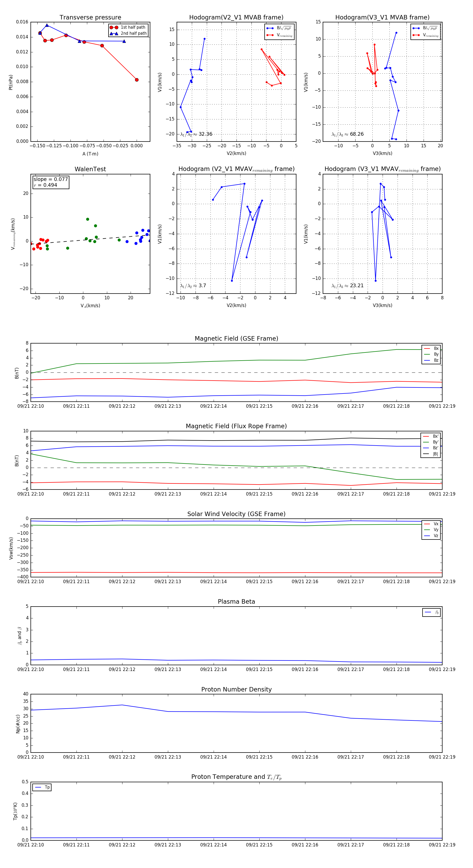Click the 'Hodogram(V3_V1 MVAB frame)' title

tap(382, 18)
